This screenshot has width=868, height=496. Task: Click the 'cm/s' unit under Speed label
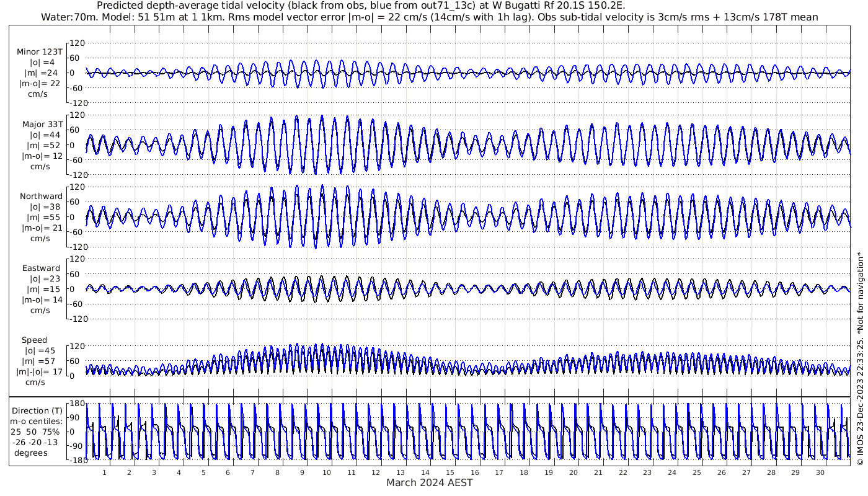pos(37,383)
